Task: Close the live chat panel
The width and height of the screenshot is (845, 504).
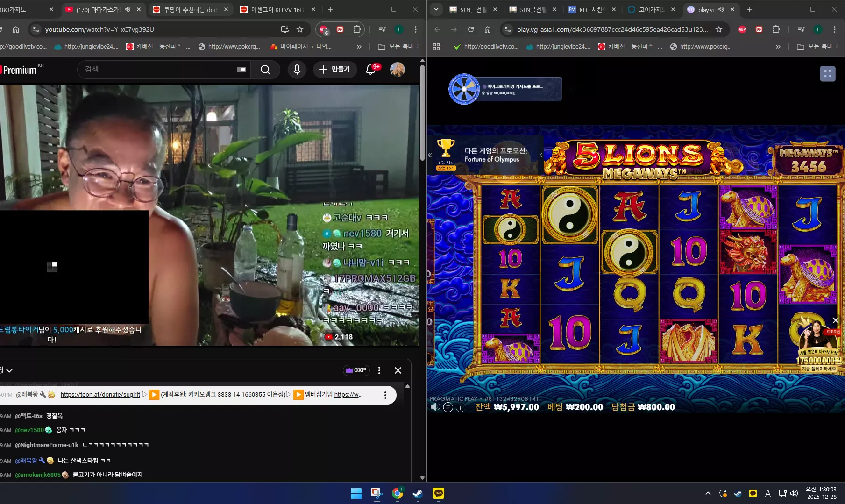Action: coord(398,370)
